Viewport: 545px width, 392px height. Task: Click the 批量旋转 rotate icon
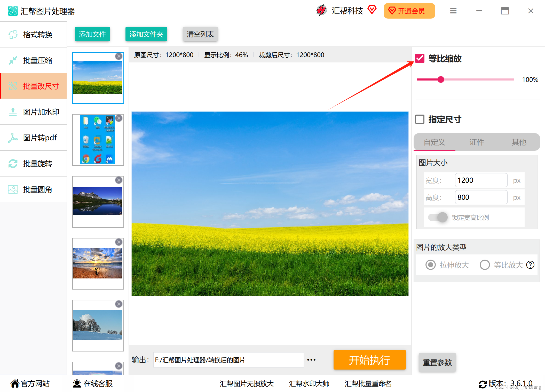(x=13, y=163)
